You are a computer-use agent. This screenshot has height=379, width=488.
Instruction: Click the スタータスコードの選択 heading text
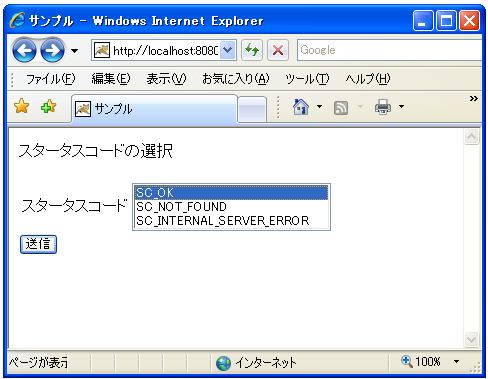95,151
